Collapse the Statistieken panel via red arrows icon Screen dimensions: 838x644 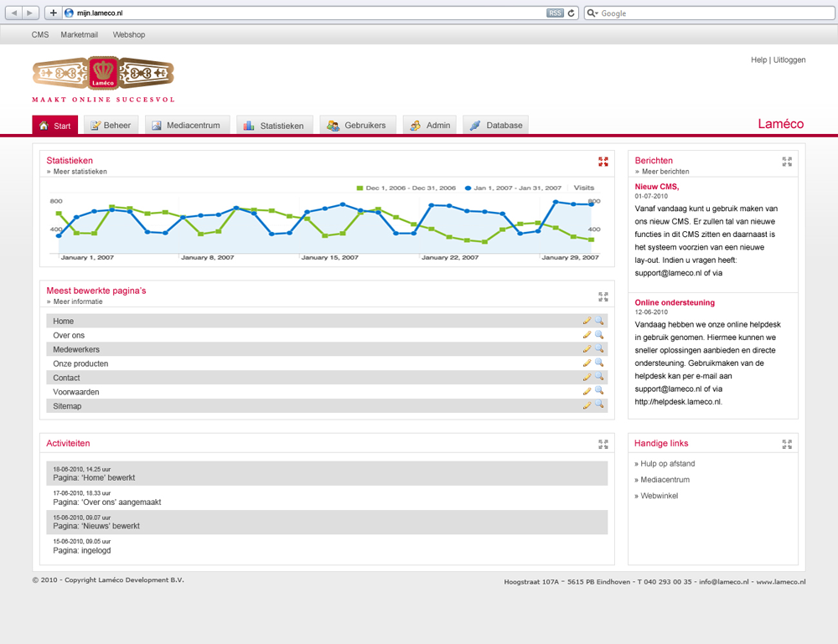[603, 162]
